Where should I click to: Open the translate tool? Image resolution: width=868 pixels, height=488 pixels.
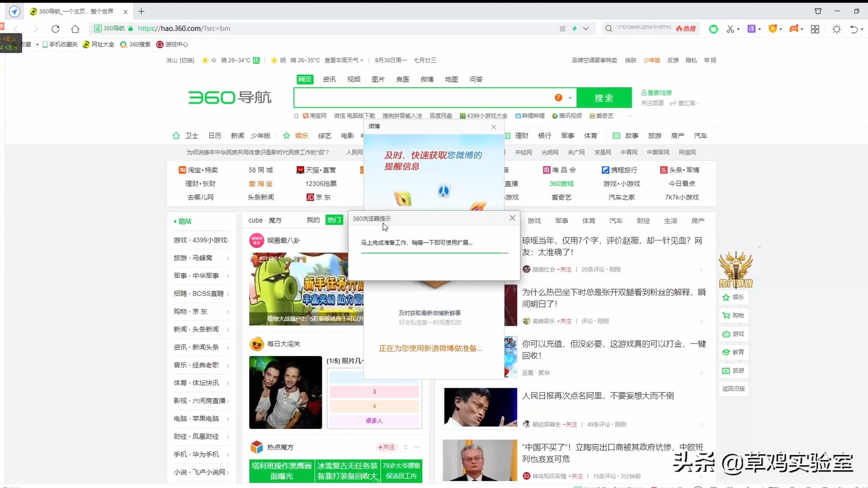pos(752,28)
